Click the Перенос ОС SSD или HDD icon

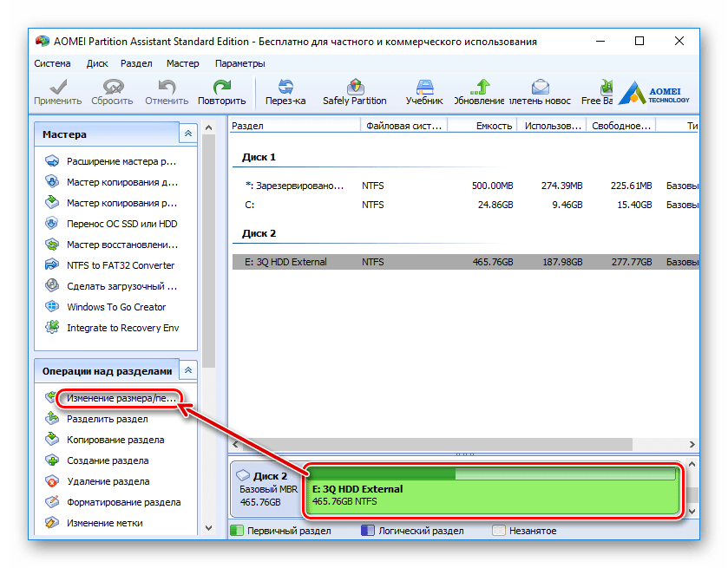[52, 223]
